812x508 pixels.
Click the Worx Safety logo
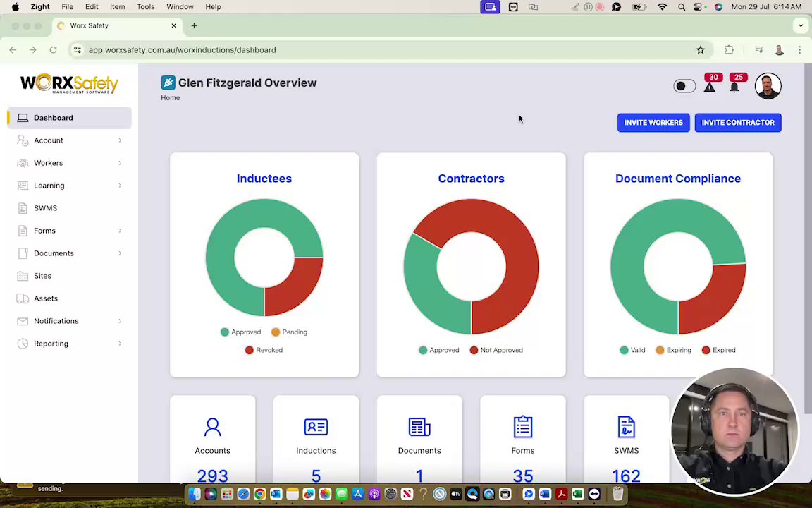pos(69,83)
